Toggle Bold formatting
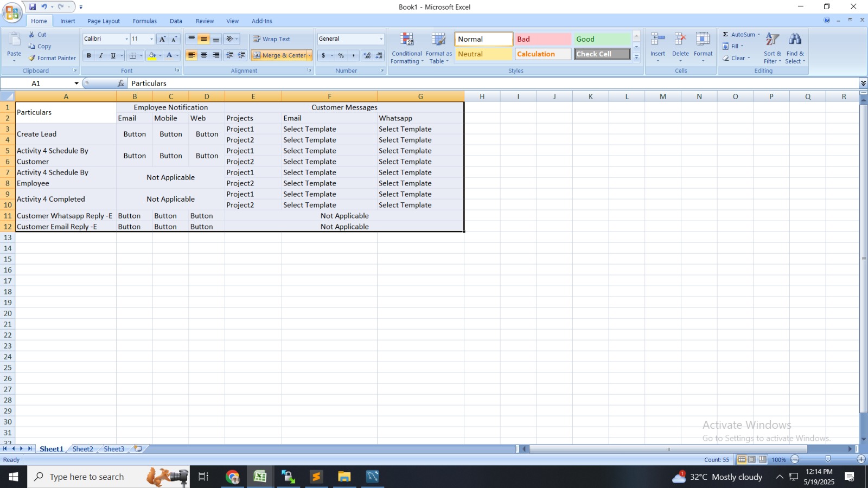 88,55
